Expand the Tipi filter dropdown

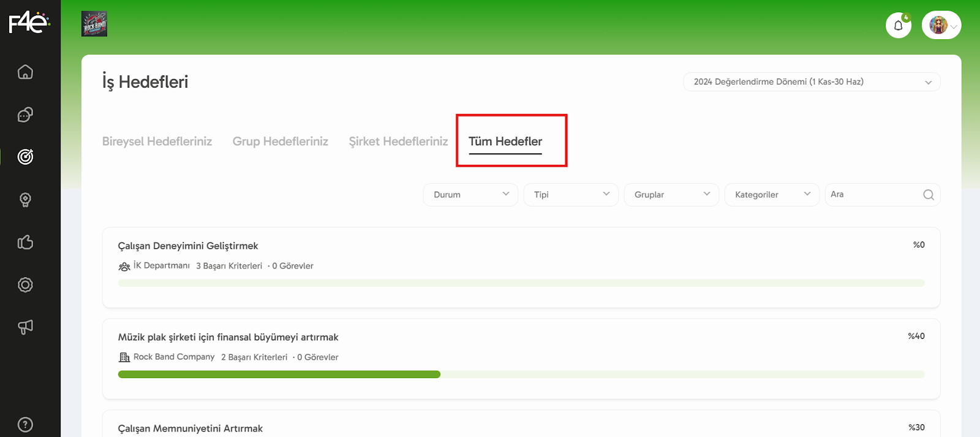tap(571, 195)
